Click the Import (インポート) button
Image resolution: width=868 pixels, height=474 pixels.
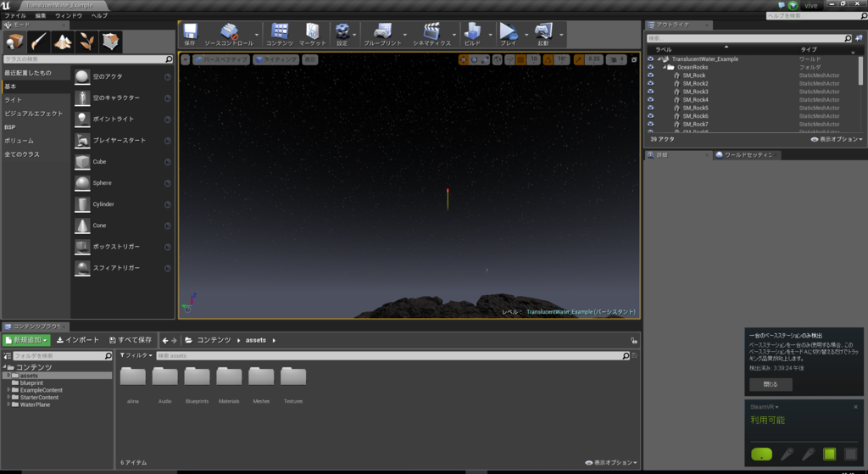[77, 340]
